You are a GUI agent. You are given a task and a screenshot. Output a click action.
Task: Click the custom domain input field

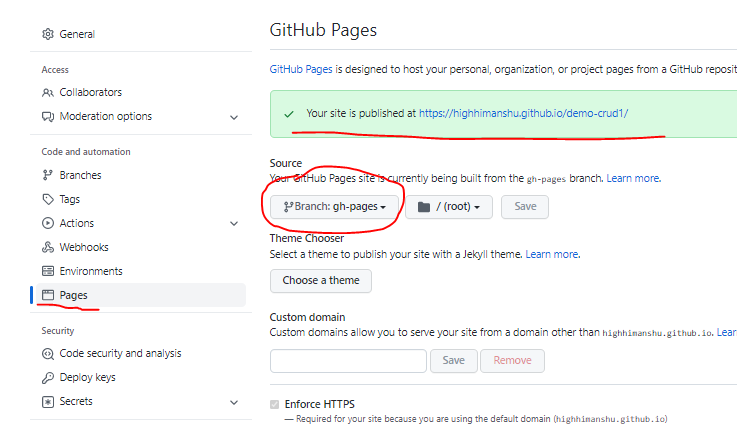tap(348, 361)
